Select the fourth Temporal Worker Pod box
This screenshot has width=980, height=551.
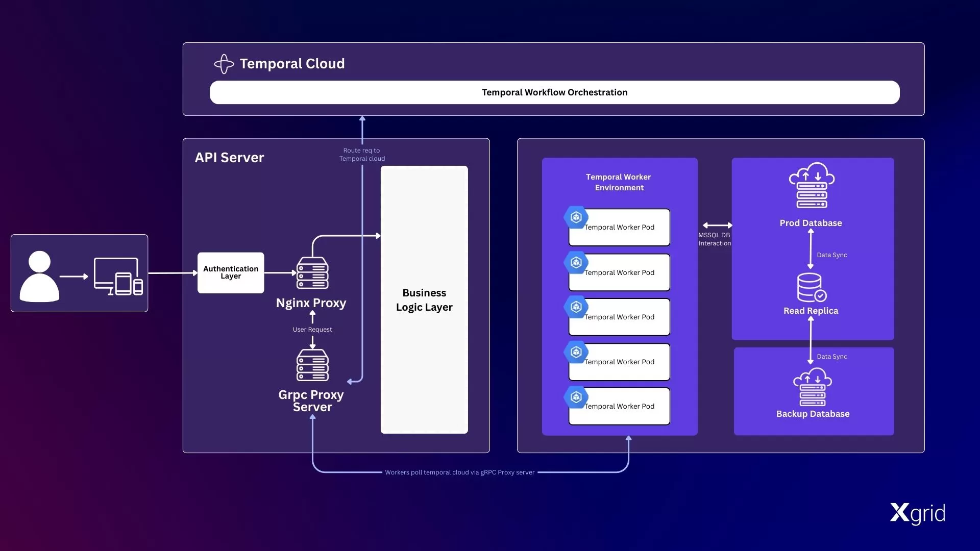tap(619, 362)
